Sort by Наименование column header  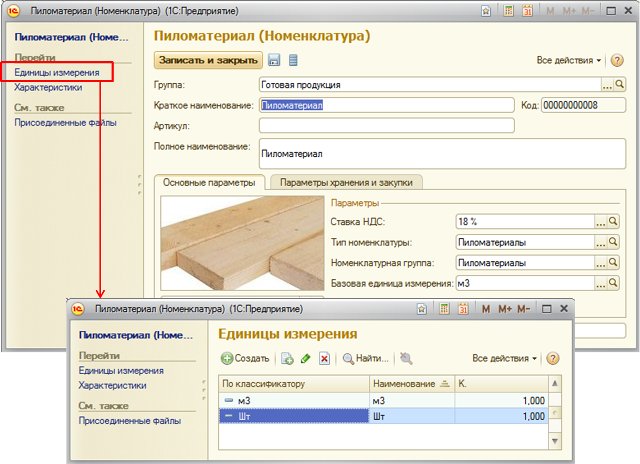412,384
